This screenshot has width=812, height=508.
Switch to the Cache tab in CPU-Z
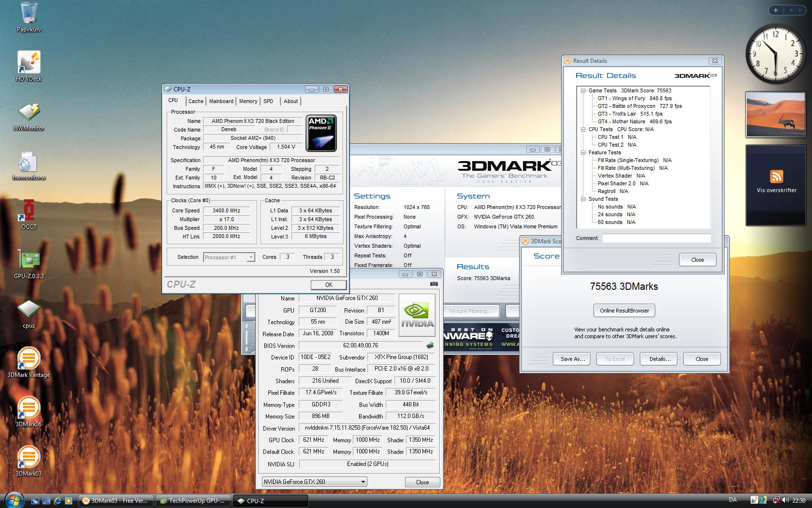pos(196,101)
